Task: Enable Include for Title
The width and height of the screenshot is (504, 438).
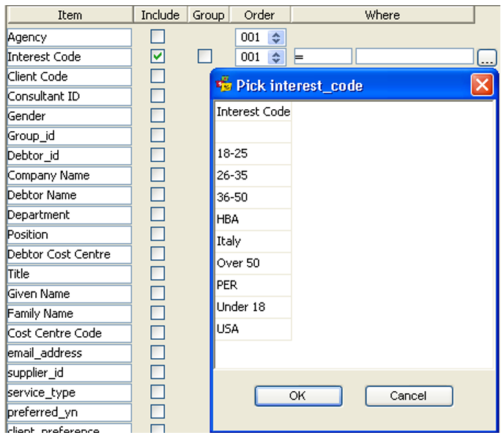Action: pyautogui.click(x=157, y=273)
